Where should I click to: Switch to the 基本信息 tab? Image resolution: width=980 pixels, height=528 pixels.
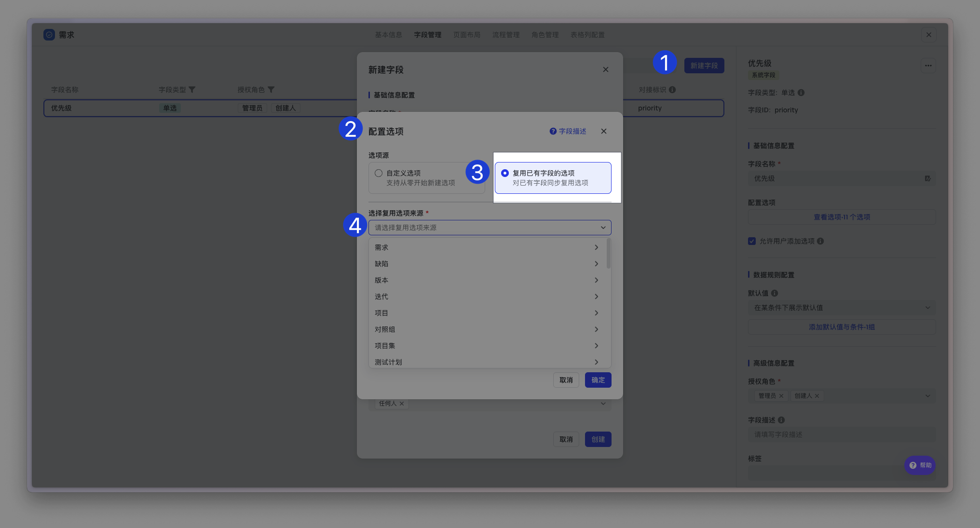(389, 35)
